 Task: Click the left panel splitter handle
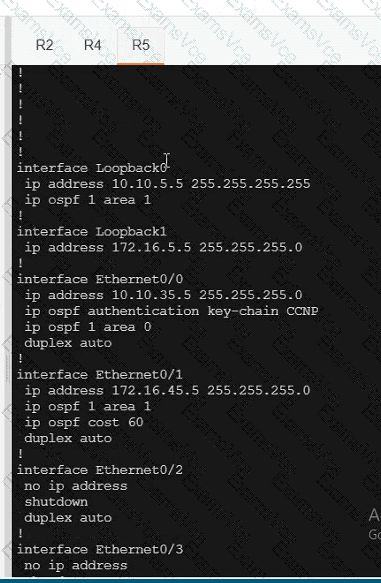(x=8, y=368)
